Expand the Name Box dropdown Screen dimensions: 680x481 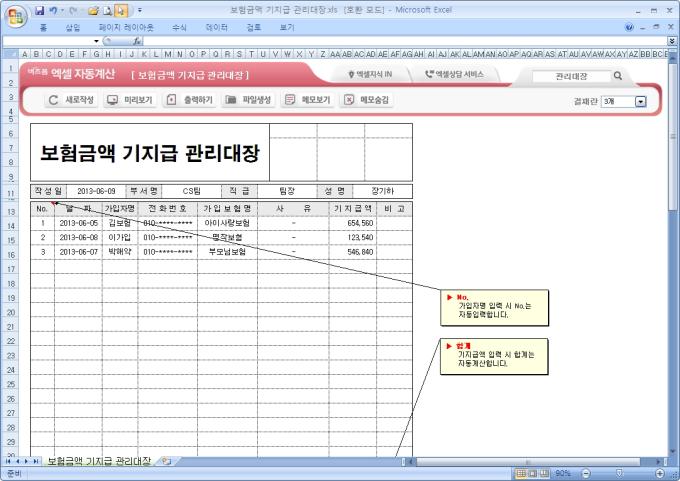pos(96,41)
